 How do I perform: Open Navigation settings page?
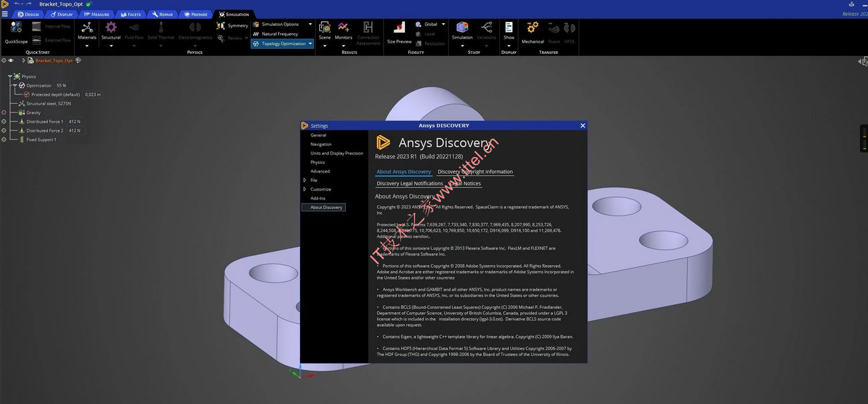[x=321, y=144]
